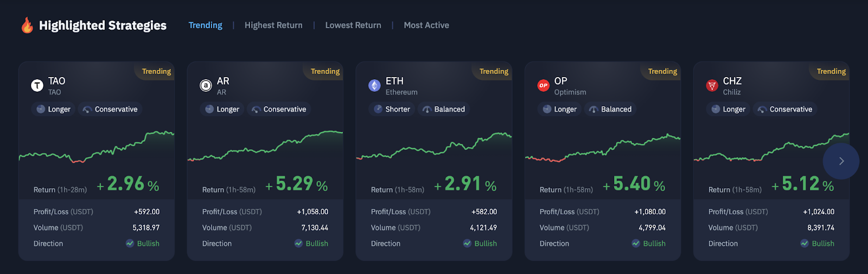This screenshot has height=274, width=868.
Task: Open the AR price chart thumbnail
Action: coord(265,146)
